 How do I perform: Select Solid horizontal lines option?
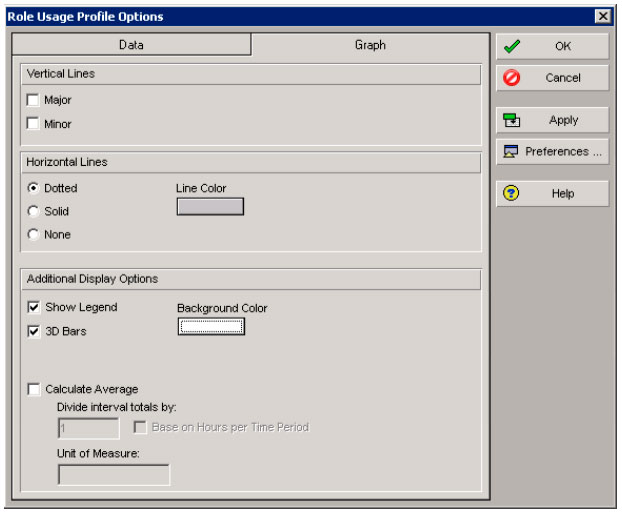click(x=33, y=211)
